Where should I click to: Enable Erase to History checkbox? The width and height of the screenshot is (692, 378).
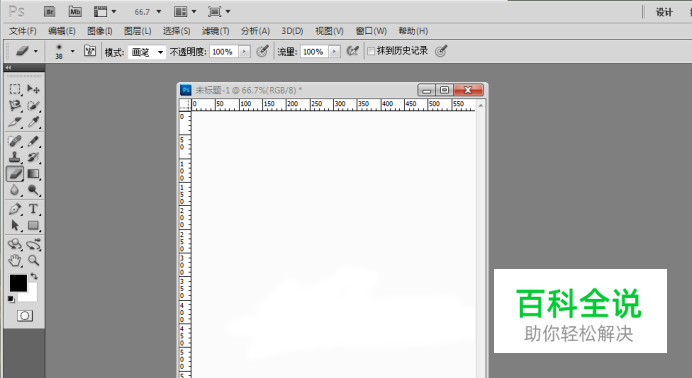pyautogui.click(x=371, y=52)
